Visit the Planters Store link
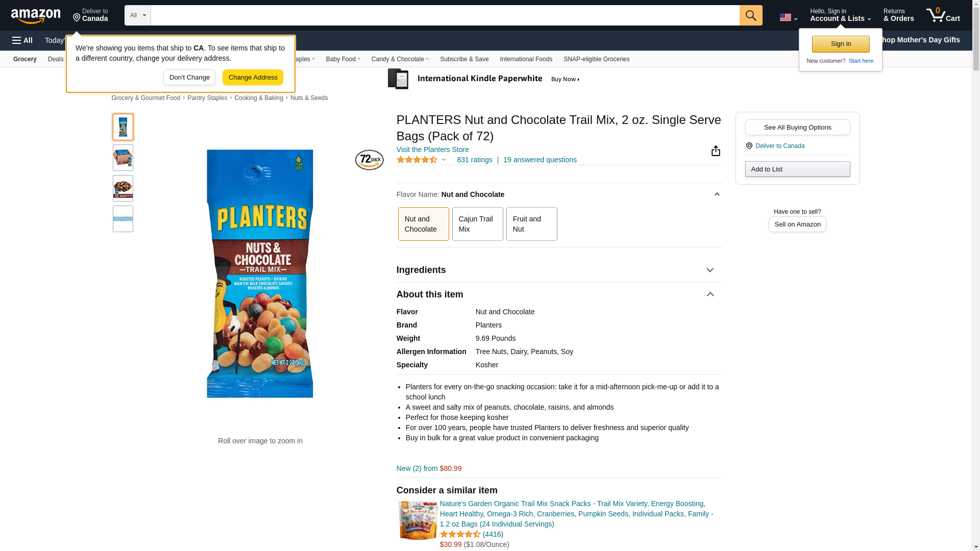 coord(433,149)
